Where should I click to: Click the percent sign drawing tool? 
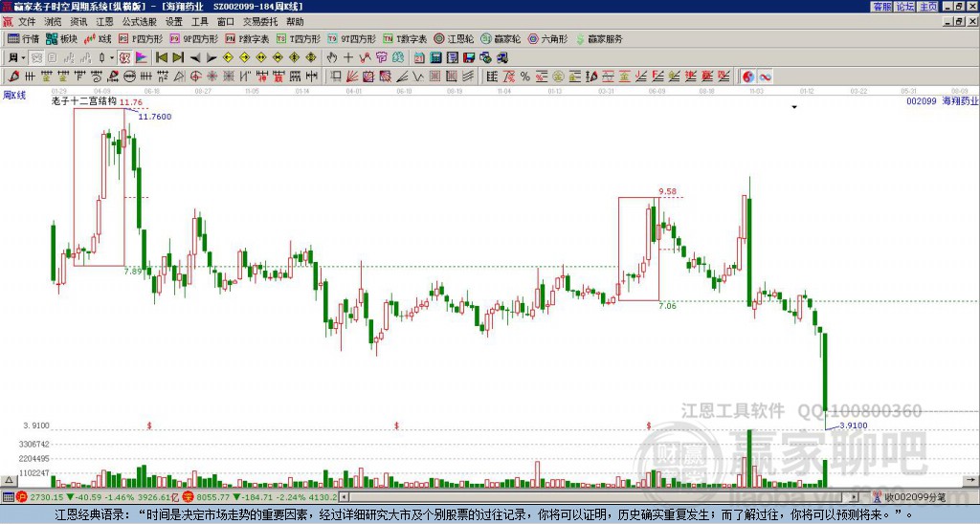pos(525,76)
